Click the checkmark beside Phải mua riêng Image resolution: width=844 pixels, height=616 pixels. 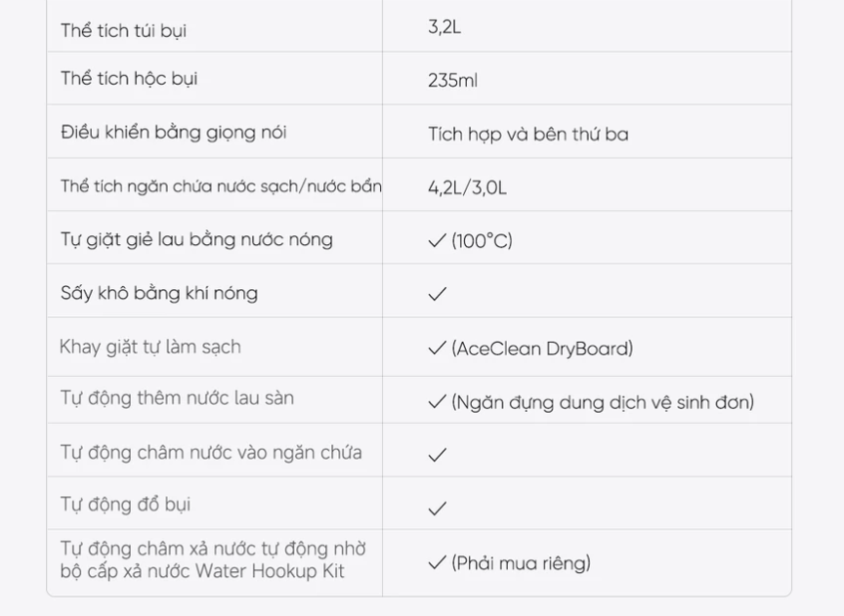click(437, 563)
